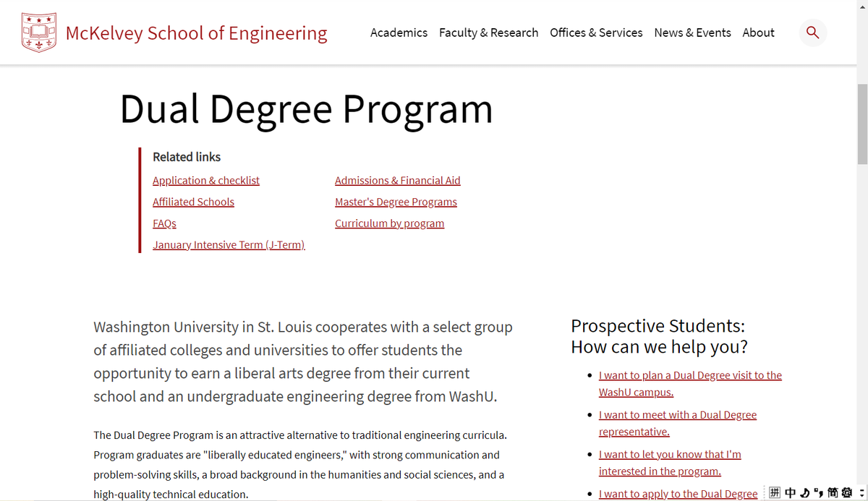Toggle Chinese punctuation mode icon

(x=818, y=493)
